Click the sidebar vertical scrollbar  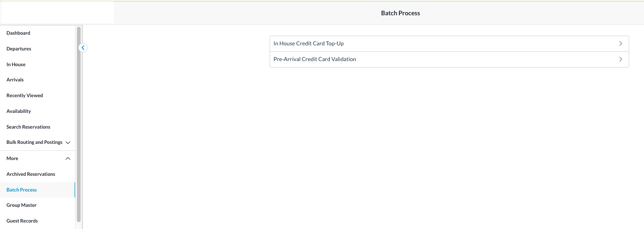pyautogui.click(x=79, y=125)
